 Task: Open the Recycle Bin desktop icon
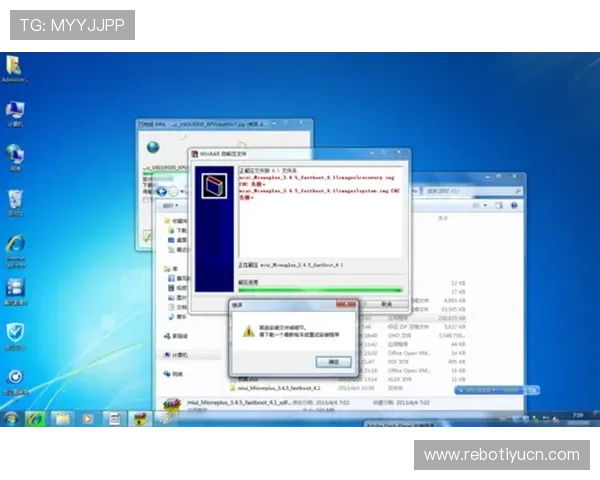point(15,200)
